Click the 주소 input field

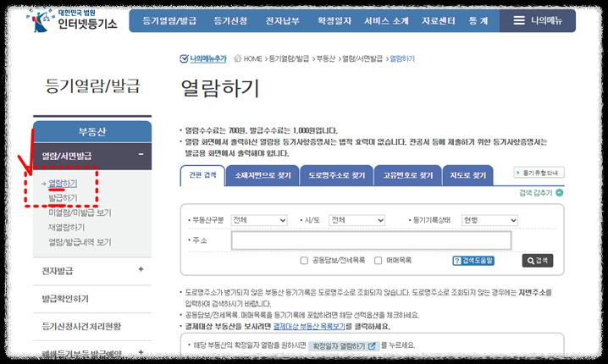(372, 240)
